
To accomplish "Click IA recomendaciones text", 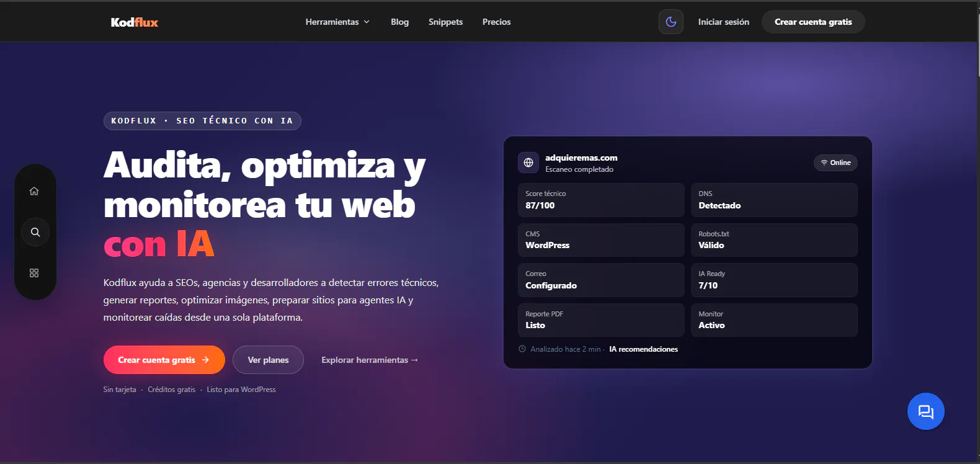I will click(643, 349).
